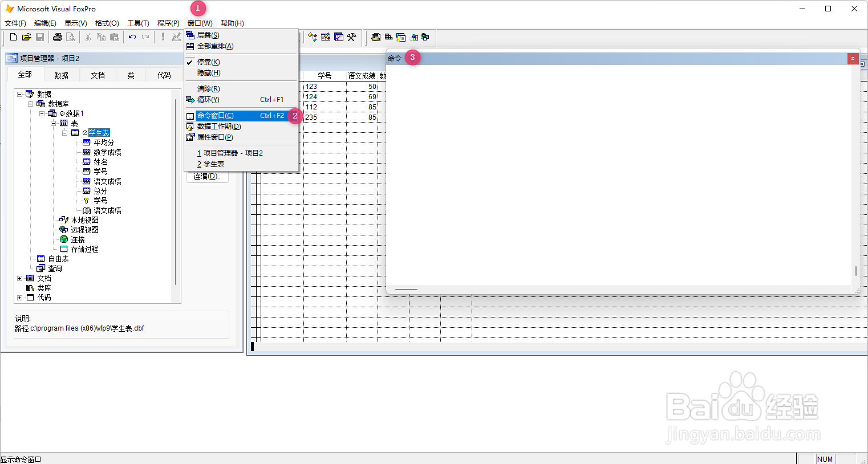The width and height of the screenshot is (868, 464).
Task: Choose 隐藏(H) in the 窗口 menu
Action: pyautogui.click(x=241, y=73)
